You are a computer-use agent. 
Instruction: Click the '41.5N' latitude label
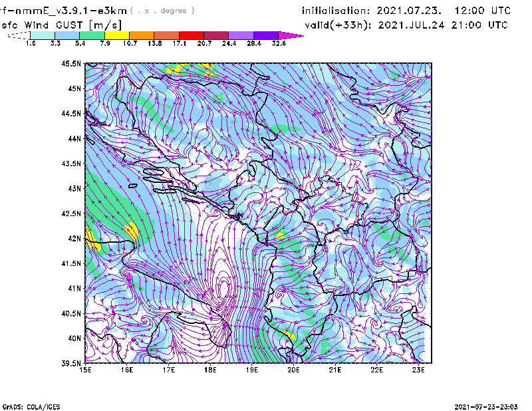(x=71, y=263)
